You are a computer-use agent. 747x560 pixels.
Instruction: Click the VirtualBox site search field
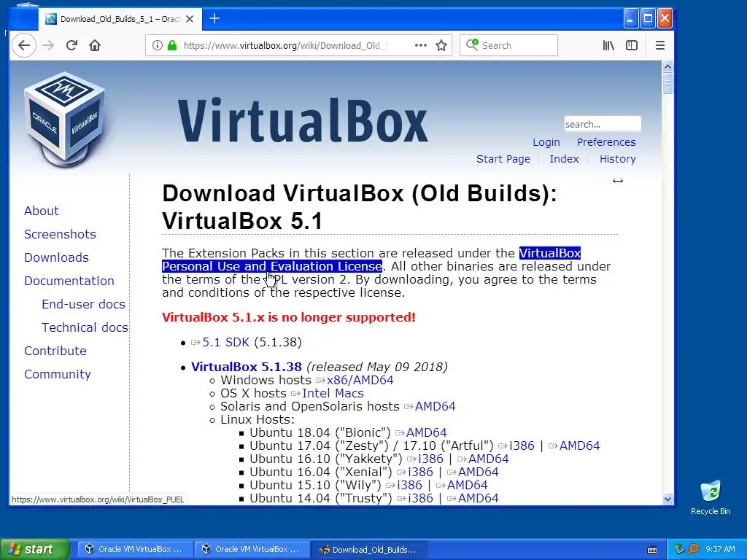[x=603, y=124]
